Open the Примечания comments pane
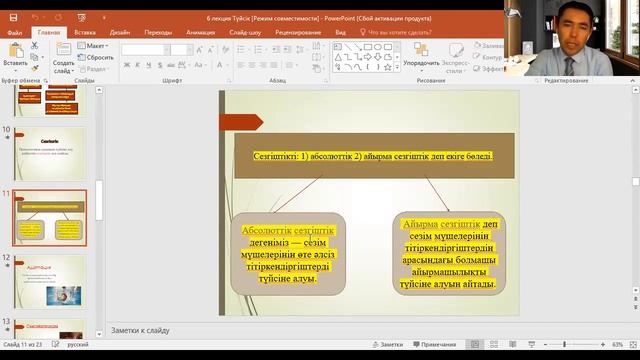640x360 pixels. pyautogui.click(x=434, y=344)
